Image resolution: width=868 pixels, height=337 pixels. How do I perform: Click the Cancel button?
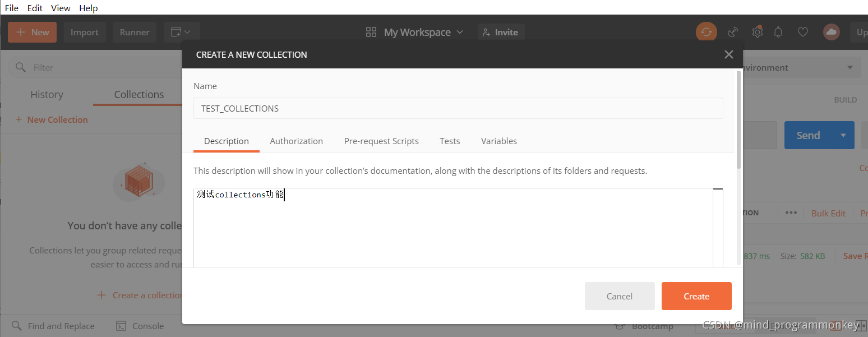[620, 296]
